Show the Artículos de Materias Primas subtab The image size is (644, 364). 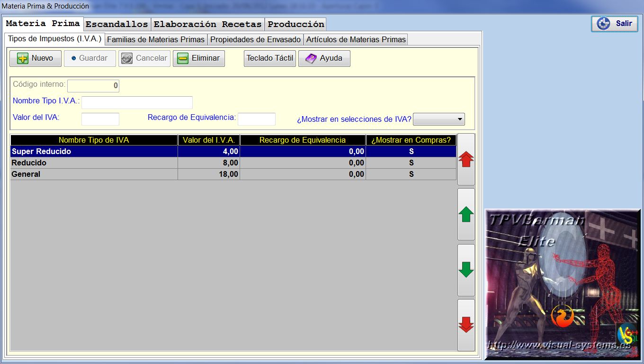pos(356,39)
